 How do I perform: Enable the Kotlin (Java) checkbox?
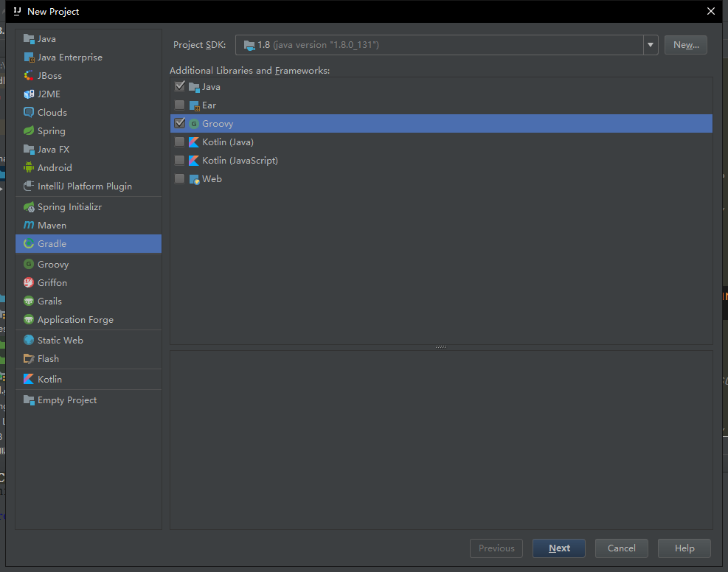point(180,142)
